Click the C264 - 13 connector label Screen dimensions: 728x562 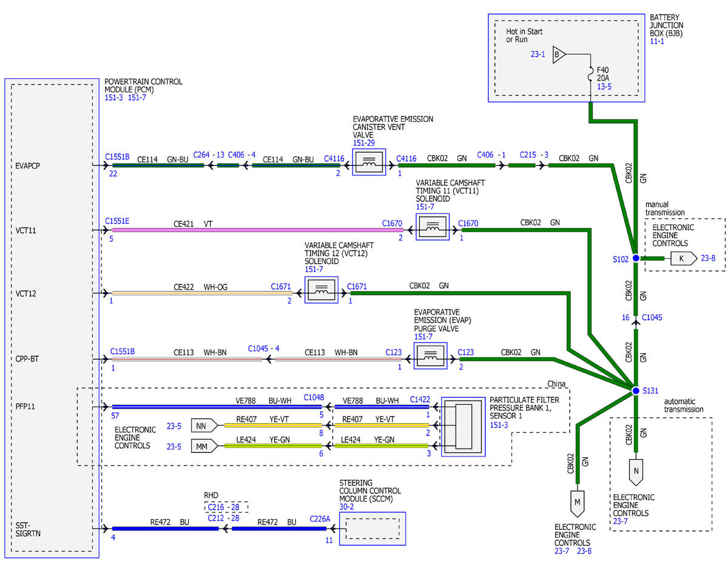tap(209, 155)
